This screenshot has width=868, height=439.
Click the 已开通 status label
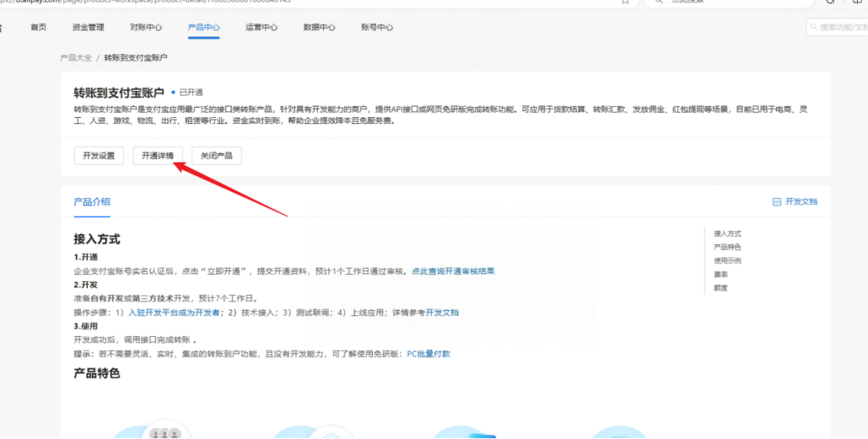(x=191, y=93)
